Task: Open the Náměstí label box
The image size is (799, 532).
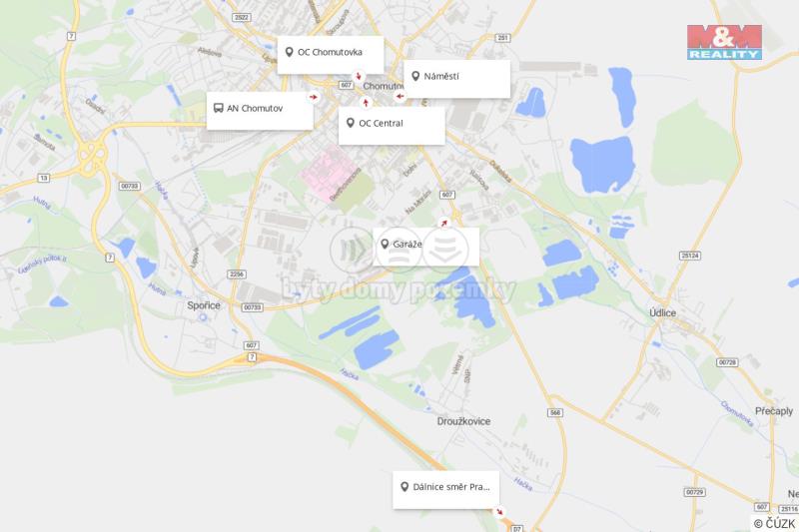Action: [x=457, y=79]
